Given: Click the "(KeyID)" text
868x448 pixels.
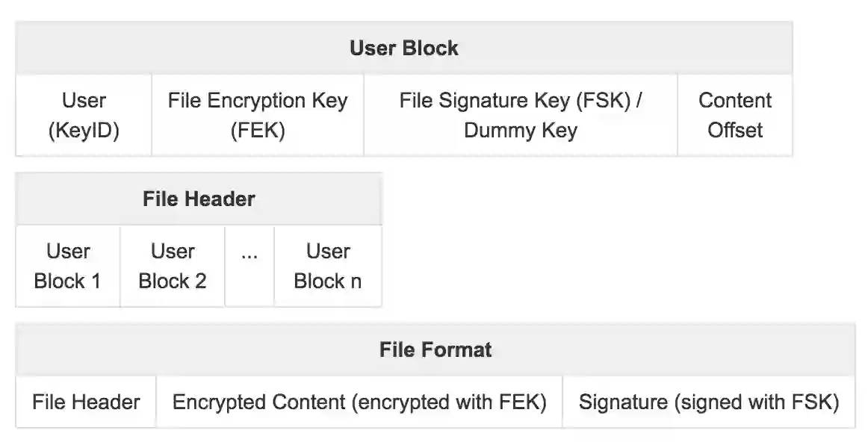Looking at the screenshot, I should pos(84,131).
